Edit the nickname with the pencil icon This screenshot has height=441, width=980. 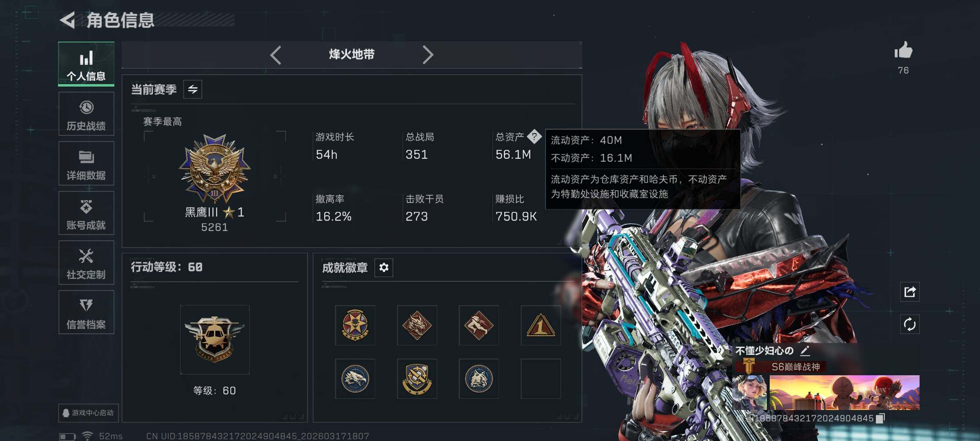coord(804,350)
